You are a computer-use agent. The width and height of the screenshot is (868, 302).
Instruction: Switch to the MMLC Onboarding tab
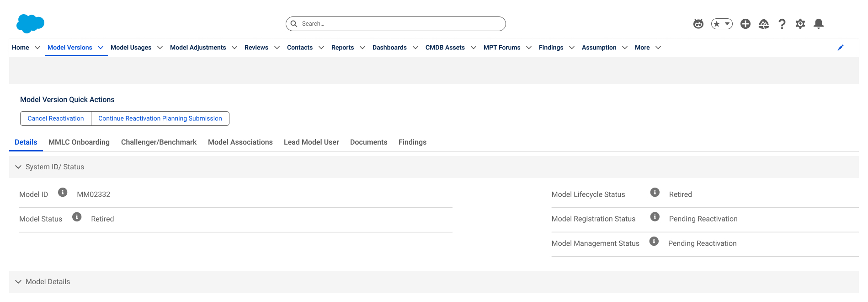point(79,142)
